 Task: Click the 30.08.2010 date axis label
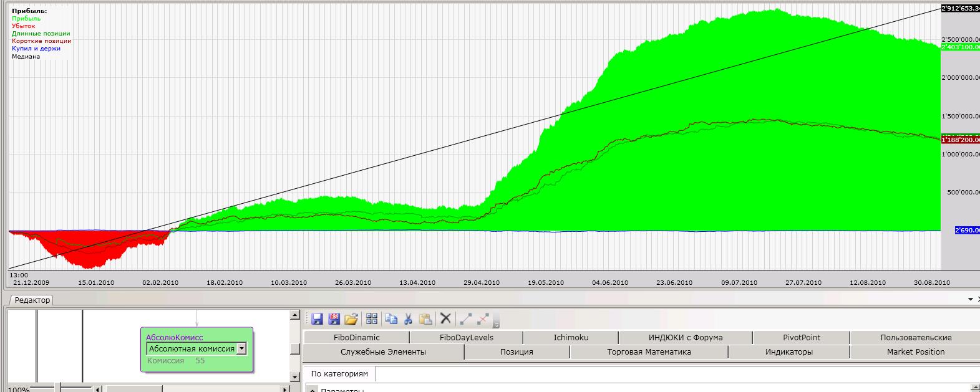(932, 282)
